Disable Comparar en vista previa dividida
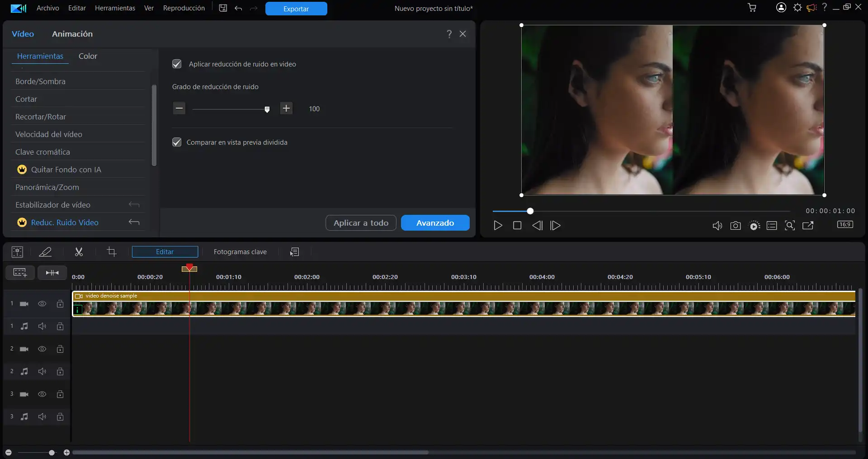The width and height of the screenshot is (868, 459). coord(176,142)
